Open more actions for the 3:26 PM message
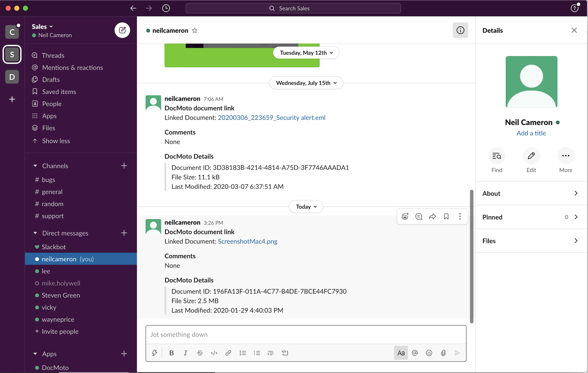This screenshot has height=373, width=588. (x=460, y=216)
